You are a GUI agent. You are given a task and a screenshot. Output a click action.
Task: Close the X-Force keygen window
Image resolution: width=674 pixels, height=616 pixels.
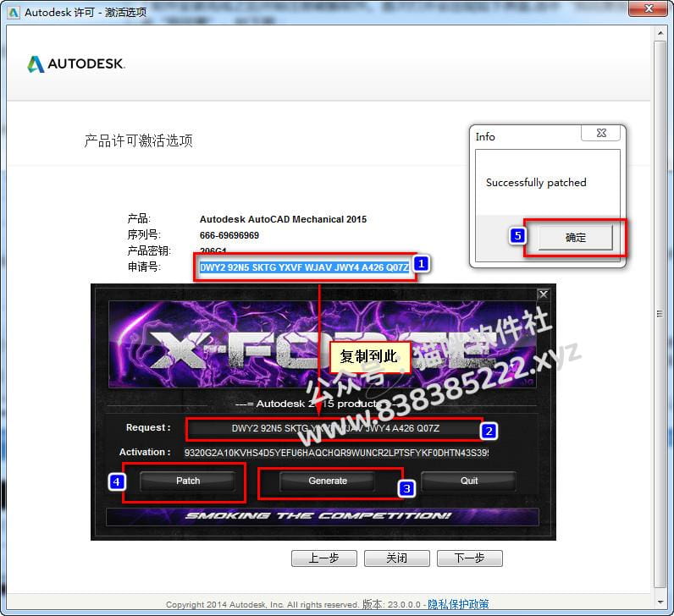click(x=544, y=294)
